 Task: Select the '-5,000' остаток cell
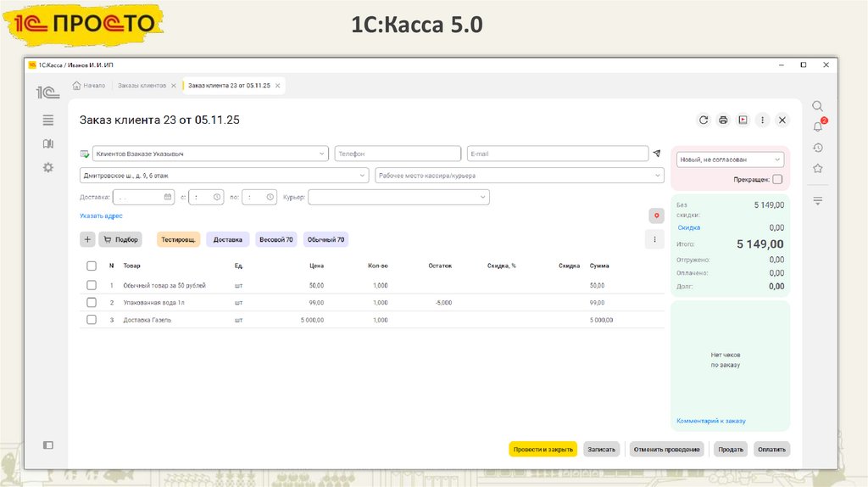point(444,303)
